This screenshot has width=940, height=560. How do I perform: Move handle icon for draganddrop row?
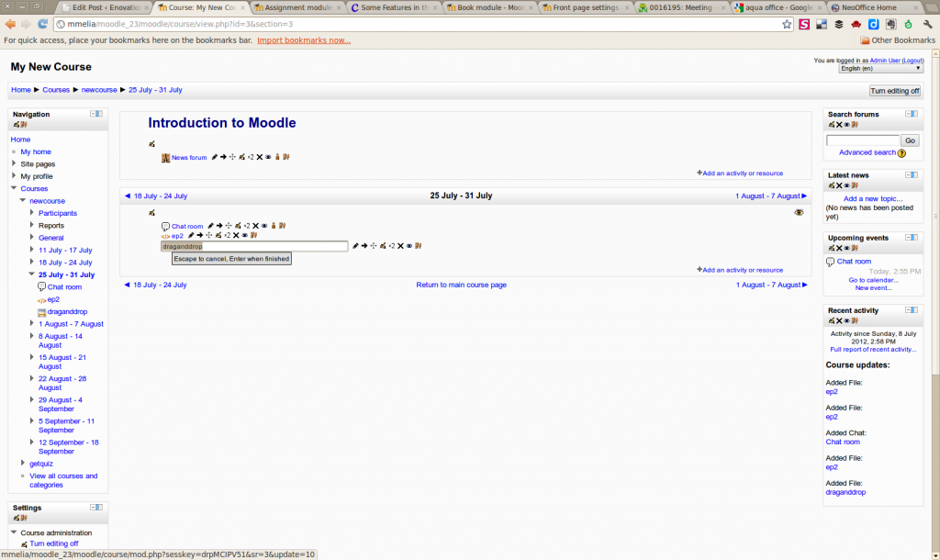[x=374, y=246]
